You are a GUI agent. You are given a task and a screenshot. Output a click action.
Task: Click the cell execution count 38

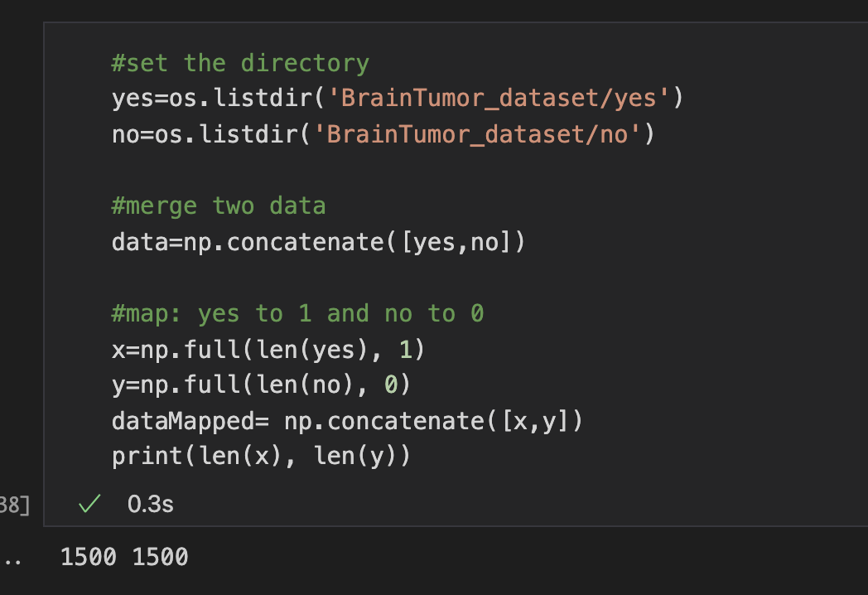(x=15, y=504)
